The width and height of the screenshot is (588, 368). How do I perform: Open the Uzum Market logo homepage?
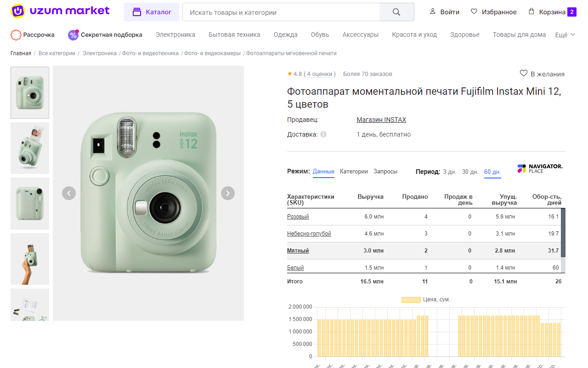60,11
